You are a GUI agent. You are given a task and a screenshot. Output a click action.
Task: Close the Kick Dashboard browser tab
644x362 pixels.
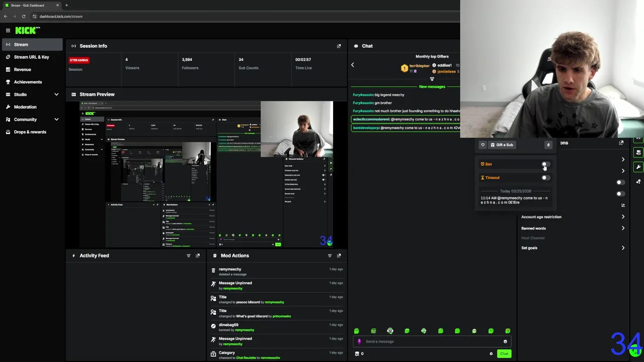(57, 5)
